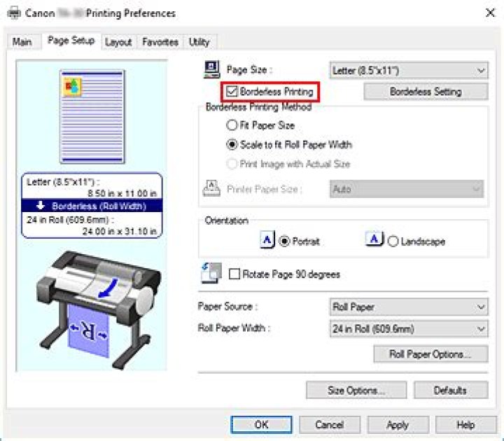This screenshot has width=504, height=441.
Task: Click the Portrait orientation page icon
Action: pyautogui.click(x=267, y=239)
